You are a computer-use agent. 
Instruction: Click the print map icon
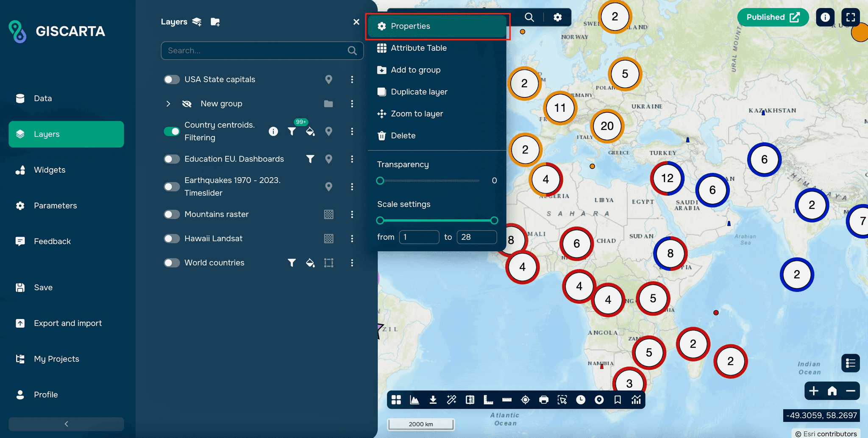point(544,399)
